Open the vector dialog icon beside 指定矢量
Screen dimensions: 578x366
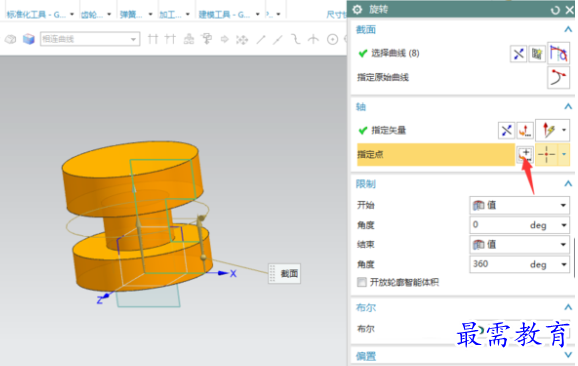click(525, 130)
